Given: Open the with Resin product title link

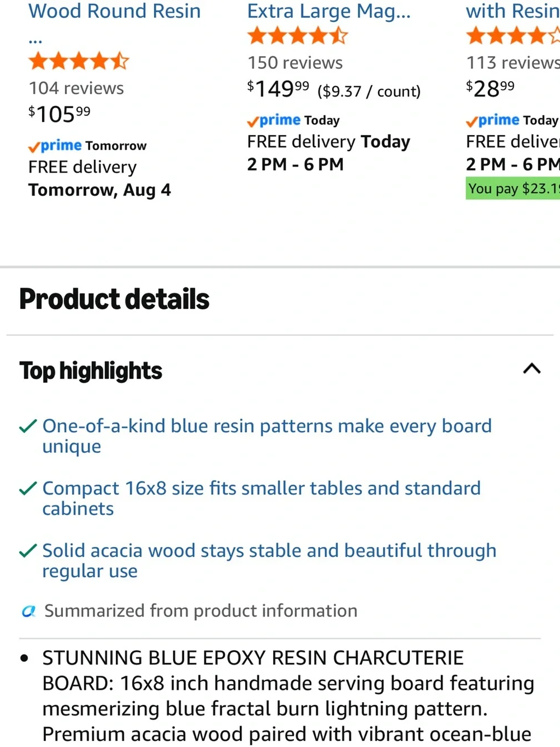Looking at the screenshot, I should [512, 11].
